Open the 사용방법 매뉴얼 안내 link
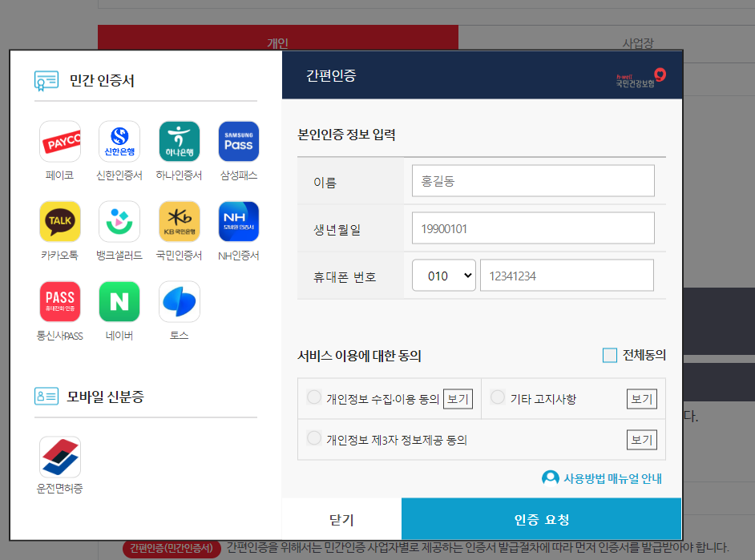Screen dimensions: 755x560 [612, 479]
